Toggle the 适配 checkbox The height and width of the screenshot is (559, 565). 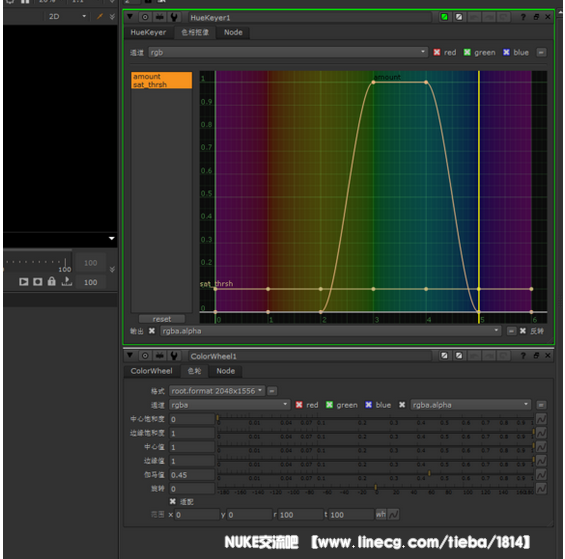pyautogui.click(x=173, y=502)
